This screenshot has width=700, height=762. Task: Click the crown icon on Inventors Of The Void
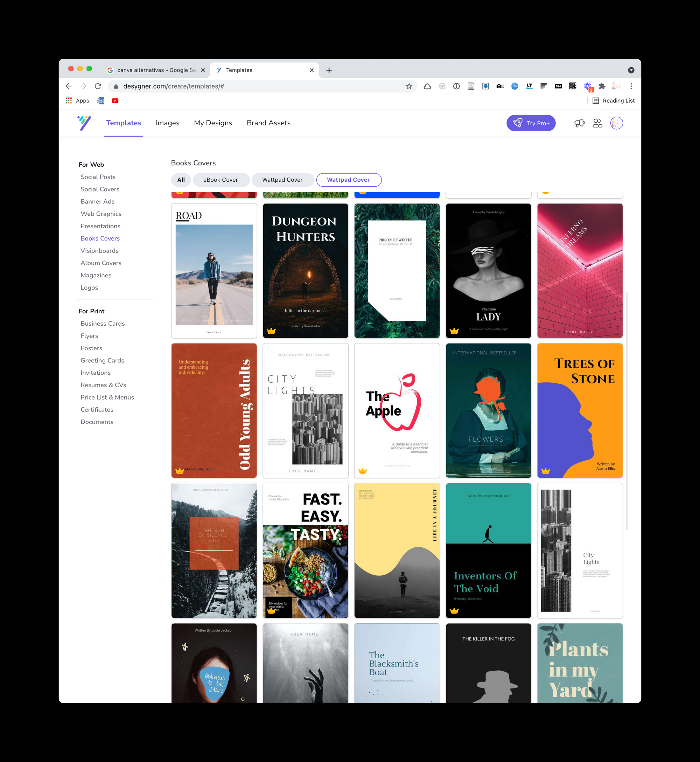click(454, 611)
